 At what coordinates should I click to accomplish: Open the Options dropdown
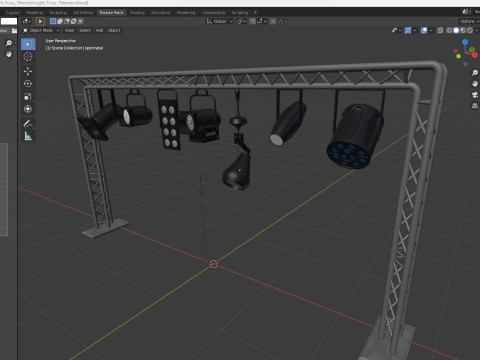[469, 21]
